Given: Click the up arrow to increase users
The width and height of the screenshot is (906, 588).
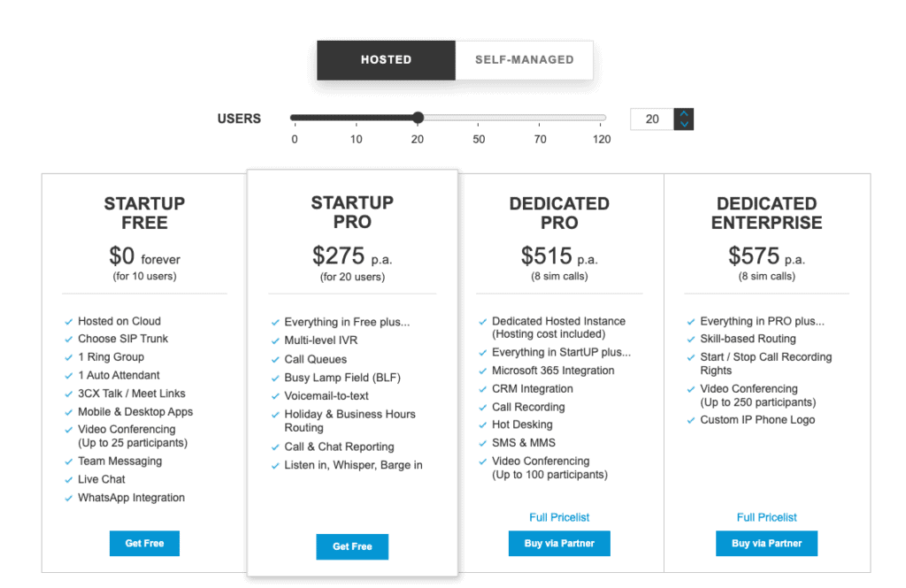Looking at the screenshot, I should coord(683,111).
